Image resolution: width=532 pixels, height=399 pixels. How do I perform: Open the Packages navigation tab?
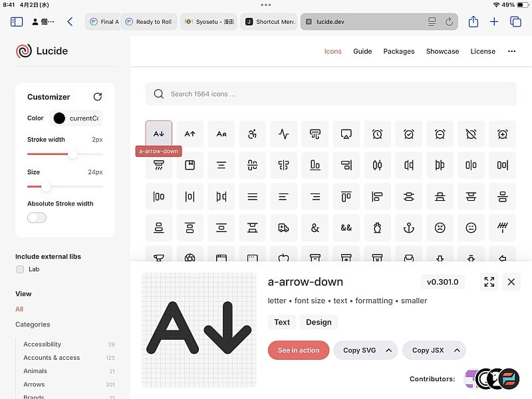coord(399,51)
